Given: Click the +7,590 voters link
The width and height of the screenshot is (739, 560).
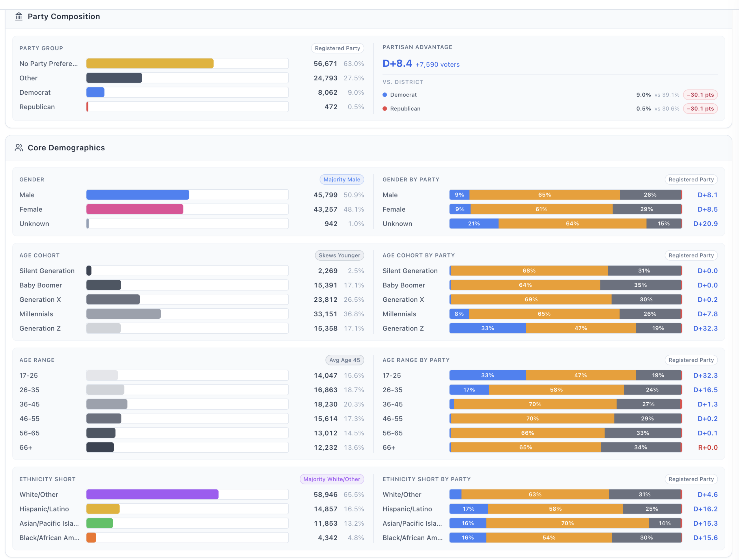Looking at the screenshot, I should tap(437, 64).
